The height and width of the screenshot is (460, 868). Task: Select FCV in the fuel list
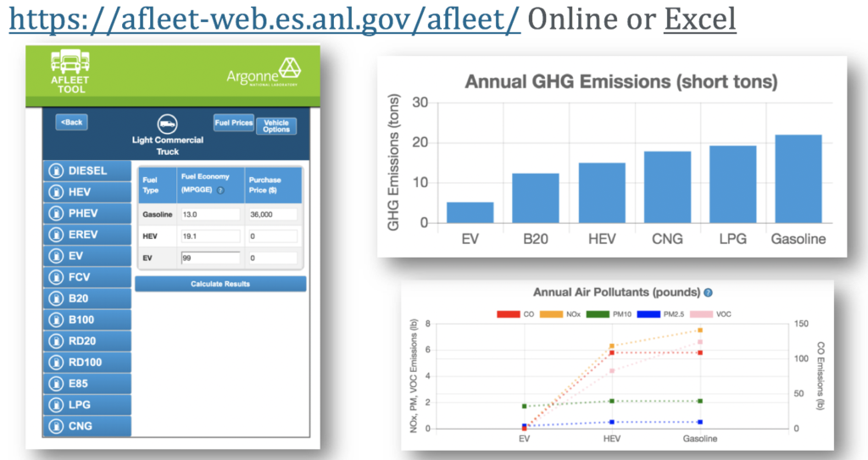point(87,277)
